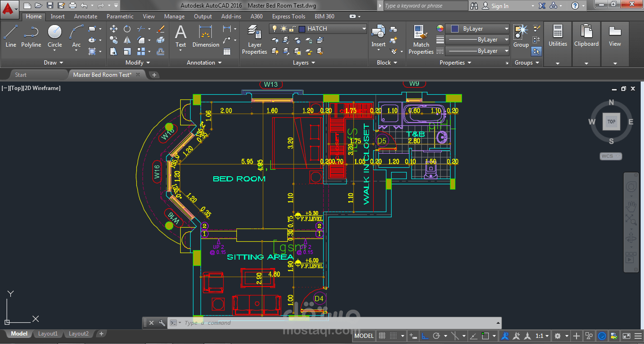Image resolution: width=644 pixels, height=344 pixels.
Task: Open the WCS coordinate system dropdown
Action: [611, 156]
